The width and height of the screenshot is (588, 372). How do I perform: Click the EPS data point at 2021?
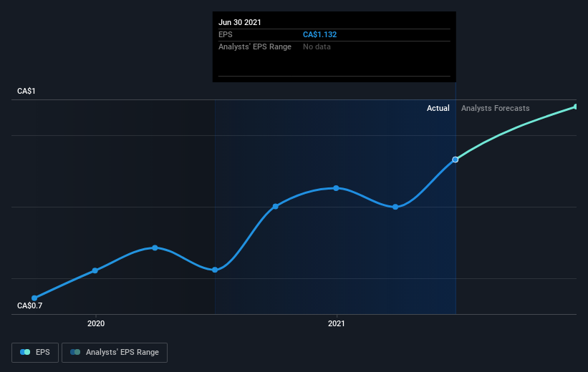click(x=336, y=188)
